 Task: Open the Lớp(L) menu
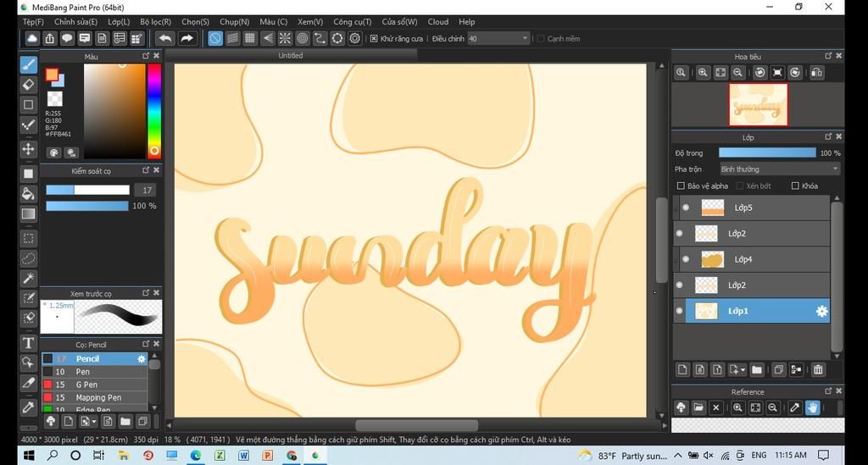(119, 21)
